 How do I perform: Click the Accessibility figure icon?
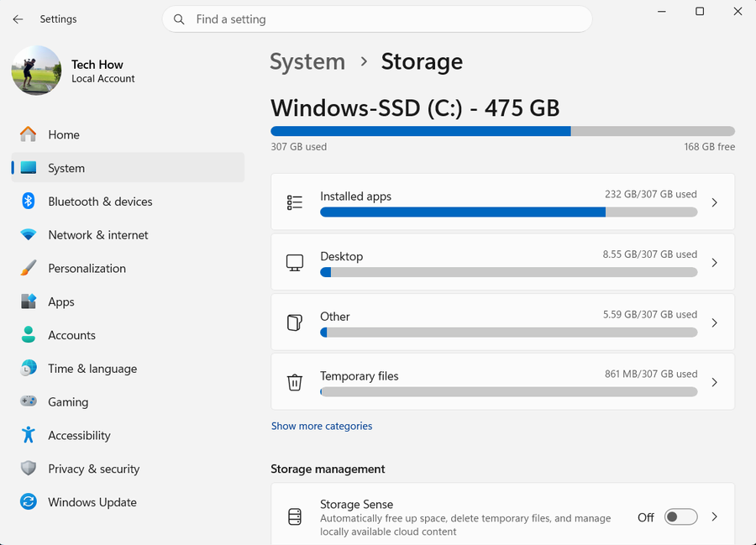[x=29, y=435]
